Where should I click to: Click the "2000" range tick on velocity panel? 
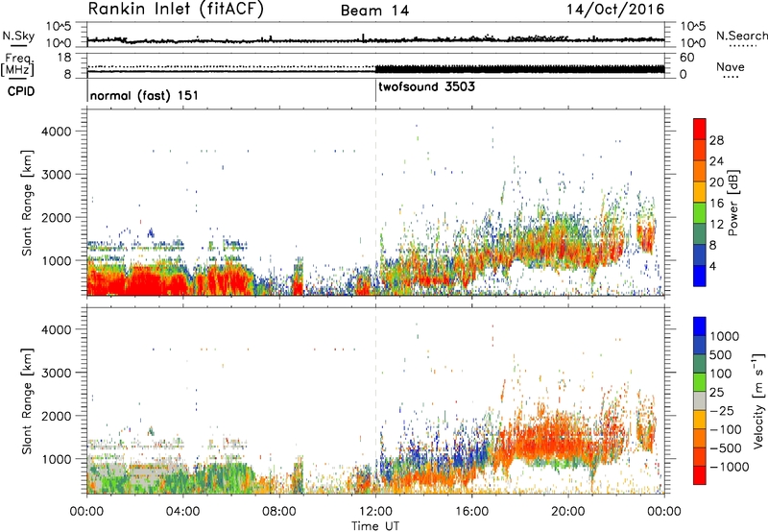(56, 416)
